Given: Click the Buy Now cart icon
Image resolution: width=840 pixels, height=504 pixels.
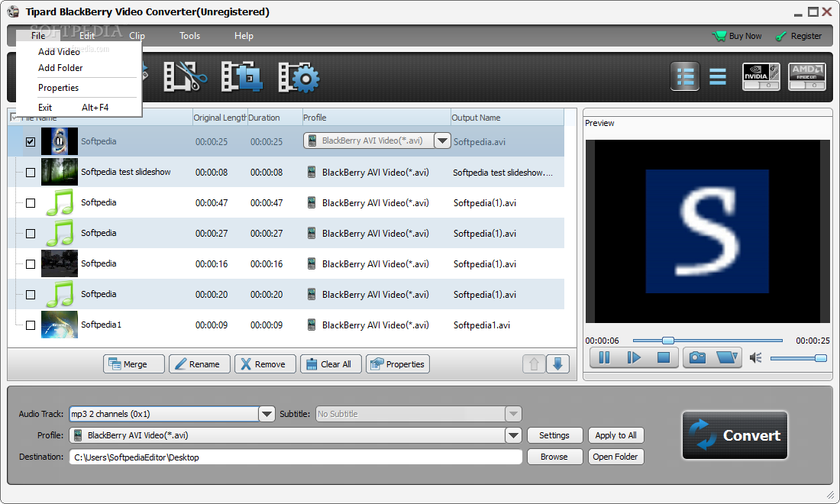Looking at the screenshot, I should 719,36.
